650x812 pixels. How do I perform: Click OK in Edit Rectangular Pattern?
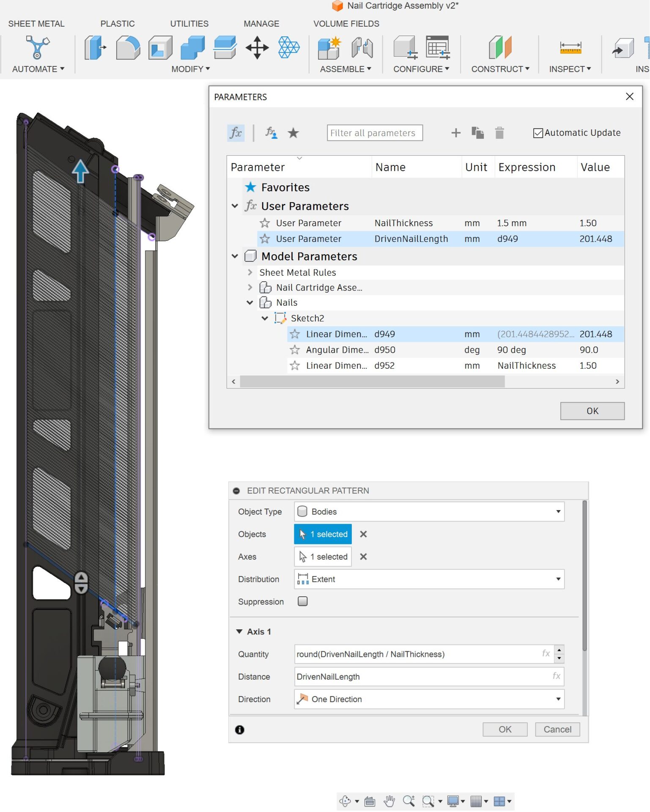(505, 730)
